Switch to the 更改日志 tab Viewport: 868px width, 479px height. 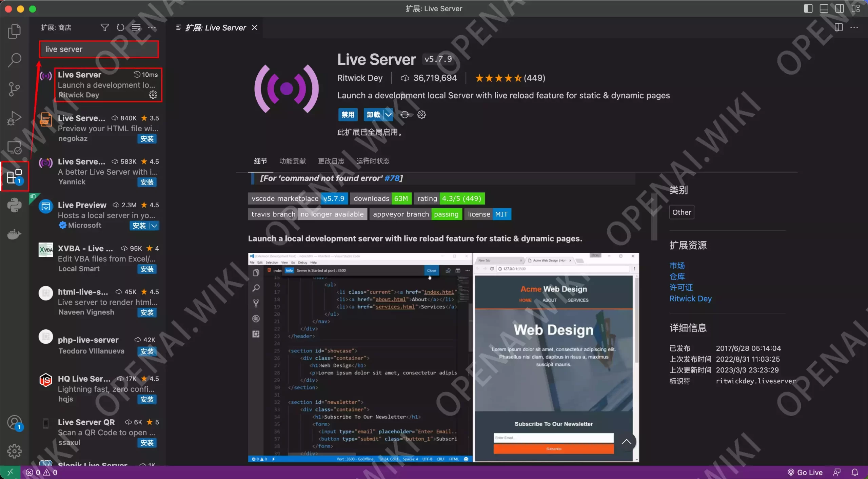[331, 161]
